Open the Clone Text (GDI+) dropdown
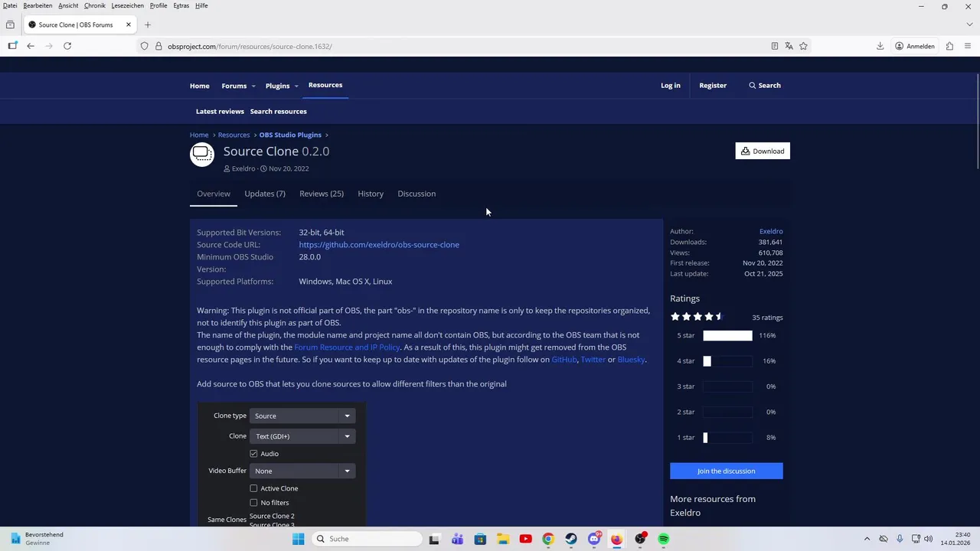This screenshot has width=980, height=551. (x=302, y=436)
